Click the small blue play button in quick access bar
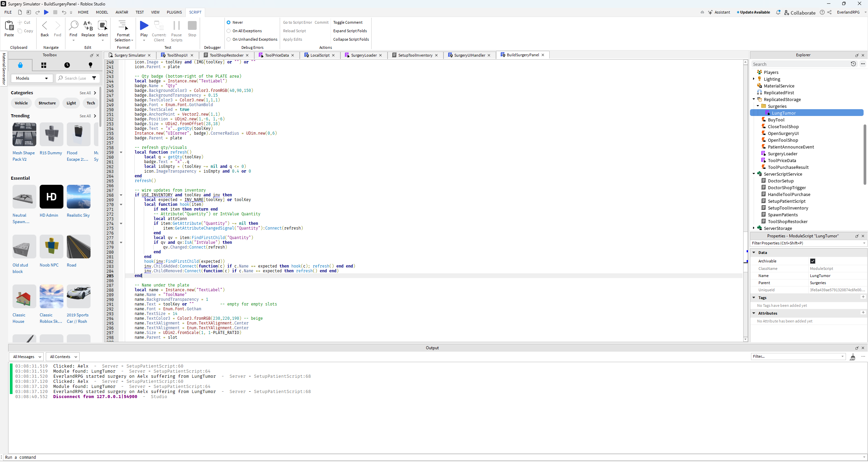This screenshot has height=472, width=868. (x=46, y=12)
